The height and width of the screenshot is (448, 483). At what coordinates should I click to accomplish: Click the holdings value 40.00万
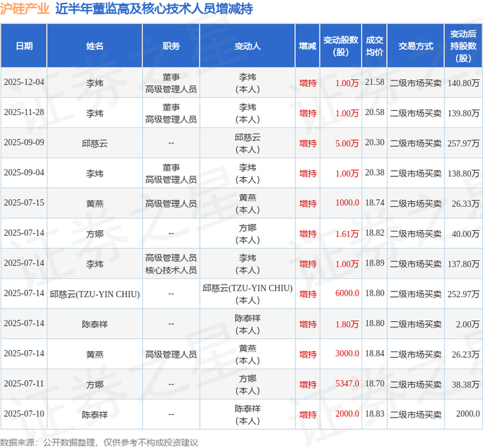[x=466, y=234]
